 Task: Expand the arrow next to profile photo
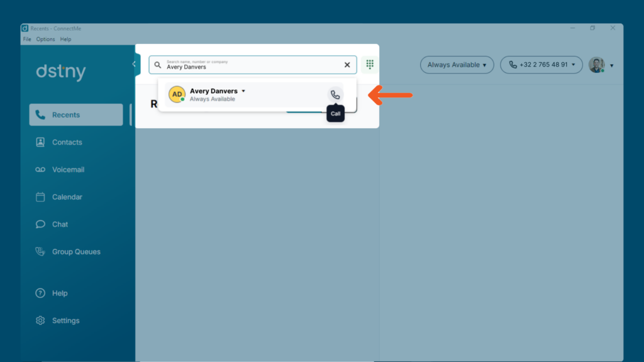pyautogui.click(x=611, y=65)
